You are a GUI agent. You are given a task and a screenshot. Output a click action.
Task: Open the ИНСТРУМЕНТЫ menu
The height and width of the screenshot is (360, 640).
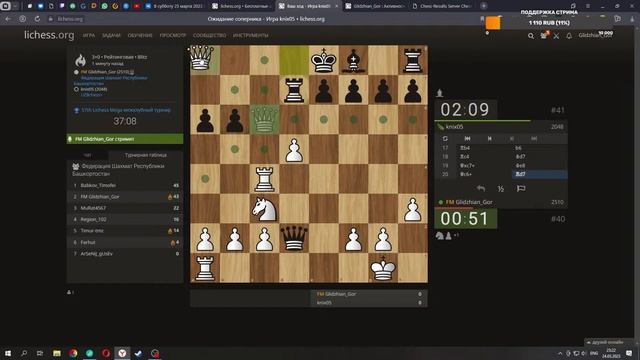(x=251, y=36)
